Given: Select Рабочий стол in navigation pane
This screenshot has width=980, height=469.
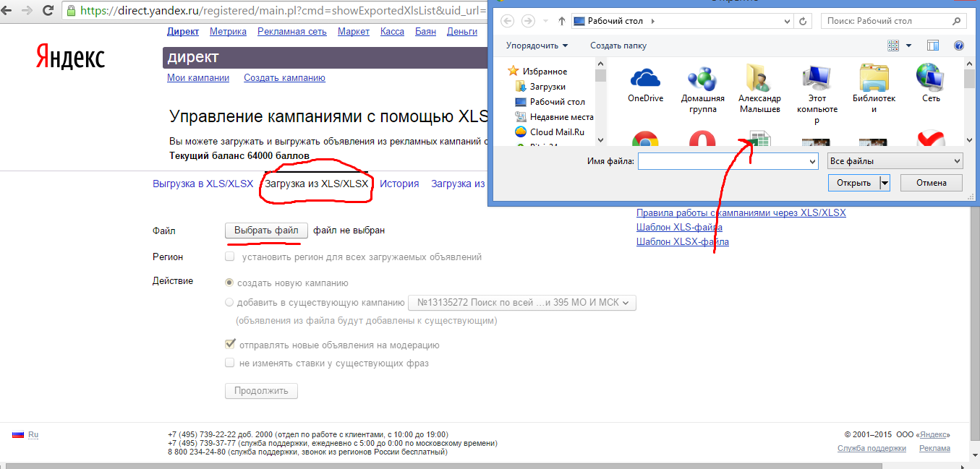Looking at the screenshot, I should (550, 102).
